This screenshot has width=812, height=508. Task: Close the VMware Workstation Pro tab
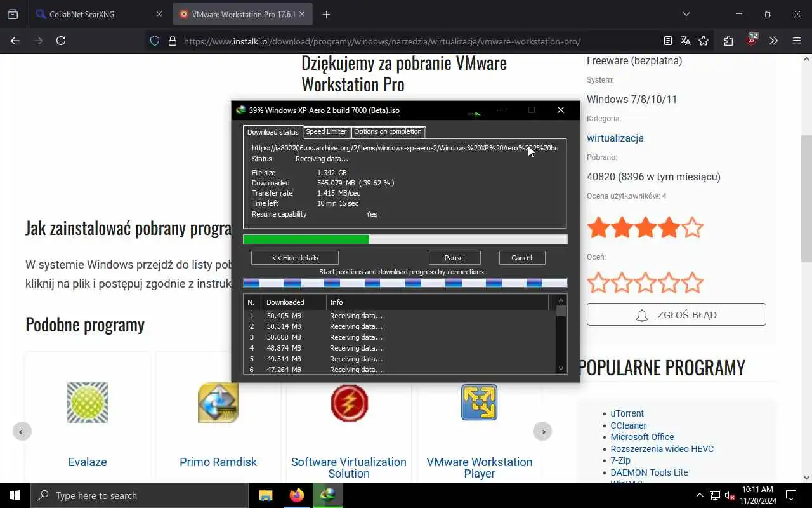coord(302,14)
